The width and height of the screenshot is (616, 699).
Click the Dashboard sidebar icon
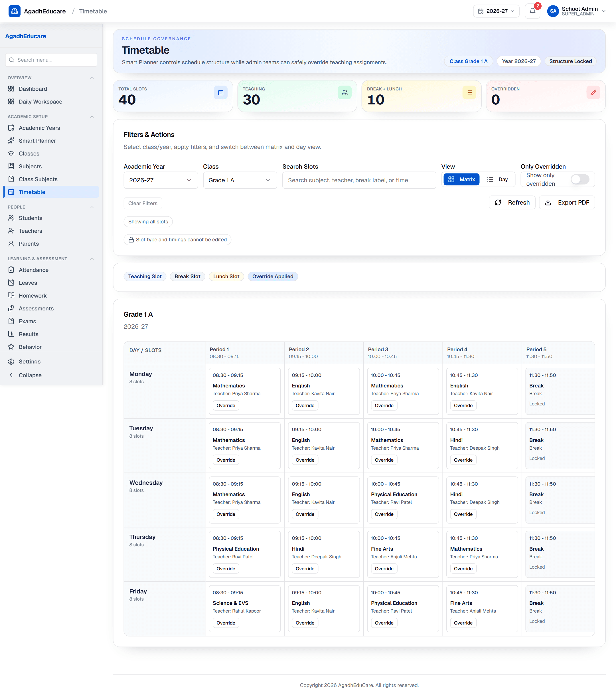pyautogui.click(x=11, y=89)
